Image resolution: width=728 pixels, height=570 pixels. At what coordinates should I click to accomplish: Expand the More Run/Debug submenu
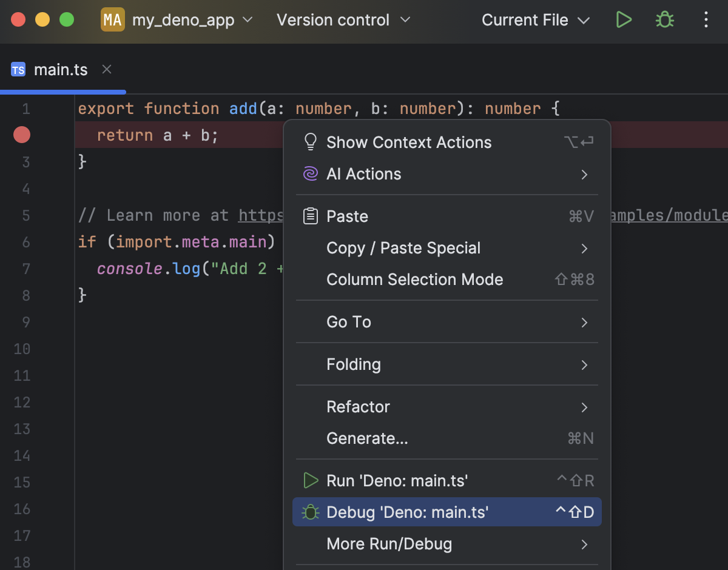pyautogui.click(x=389, y=544)
